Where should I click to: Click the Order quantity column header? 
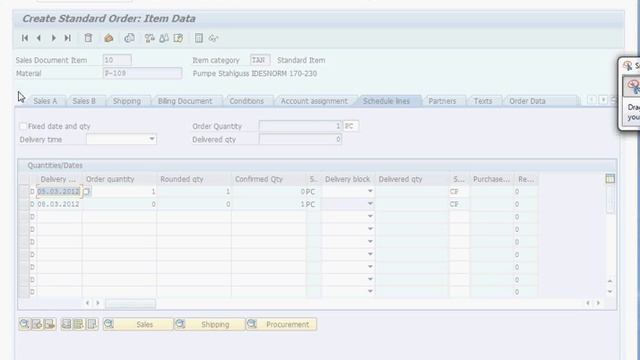point(119,179)
